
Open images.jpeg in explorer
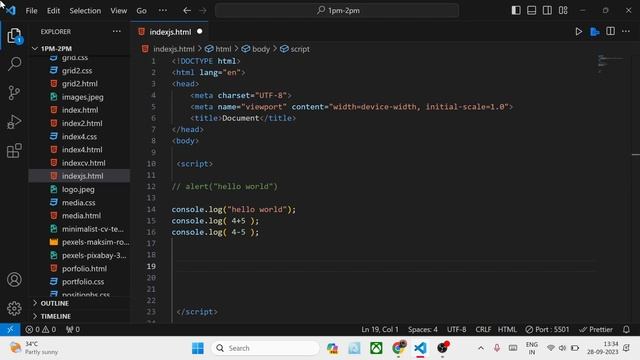click(x=82, y=97)
